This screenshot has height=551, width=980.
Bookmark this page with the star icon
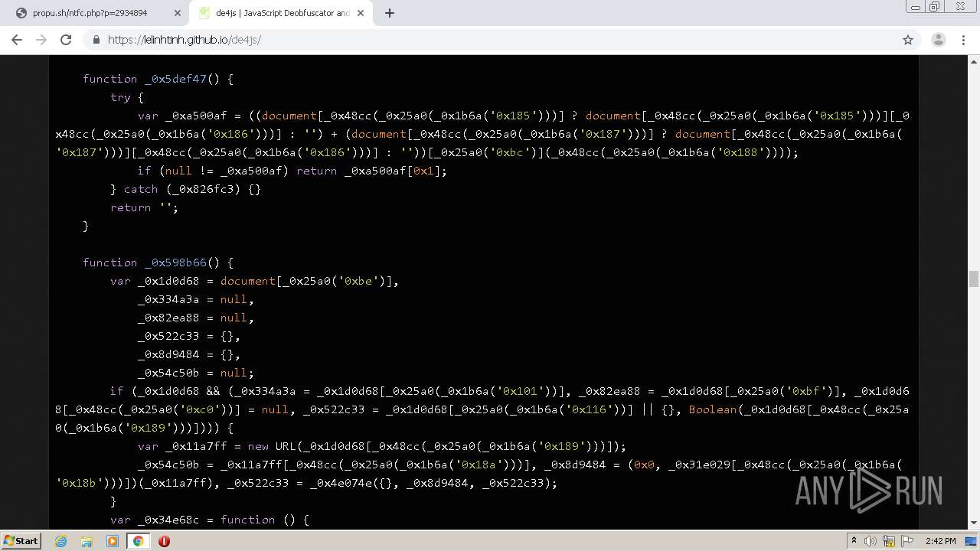coord(908,40)
